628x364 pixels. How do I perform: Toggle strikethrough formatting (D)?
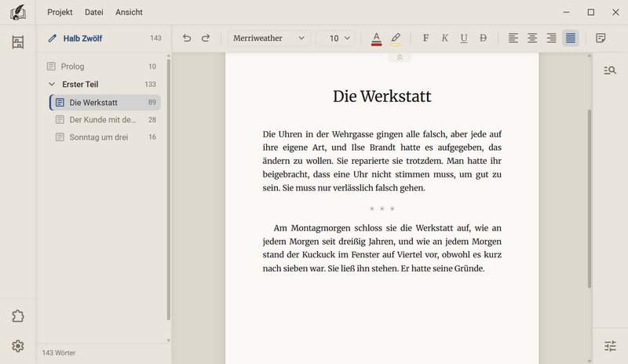pos(483,38)
